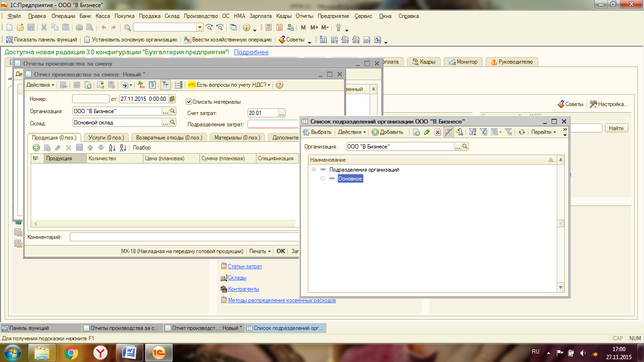Click the delete mark icon in subdivisions list
The height and width of the screenshot is (362, 644).
tap(438, 132)
